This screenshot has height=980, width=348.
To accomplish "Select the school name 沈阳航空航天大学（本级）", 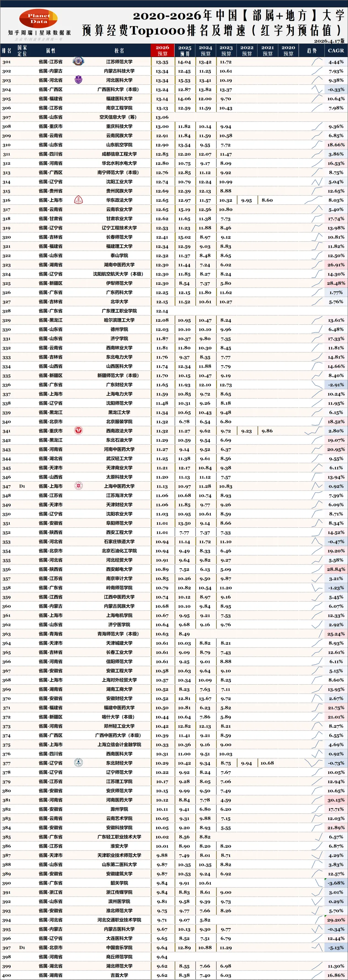I will (119, 274).
